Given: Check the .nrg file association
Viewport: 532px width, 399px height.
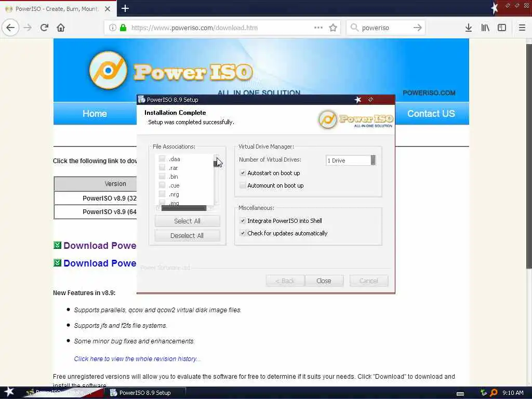Looking at the screenshot, I should (162, 194).
